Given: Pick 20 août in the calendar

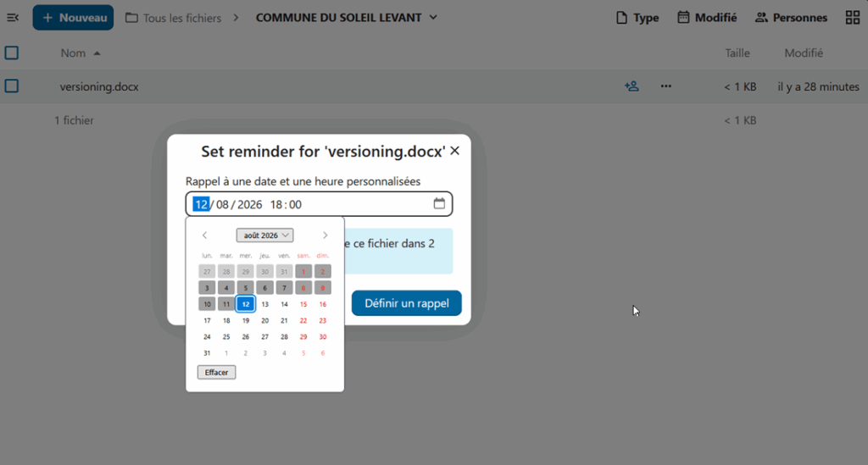Looking at the screenshot, I should pyautogui.click(x=264, y=320).
